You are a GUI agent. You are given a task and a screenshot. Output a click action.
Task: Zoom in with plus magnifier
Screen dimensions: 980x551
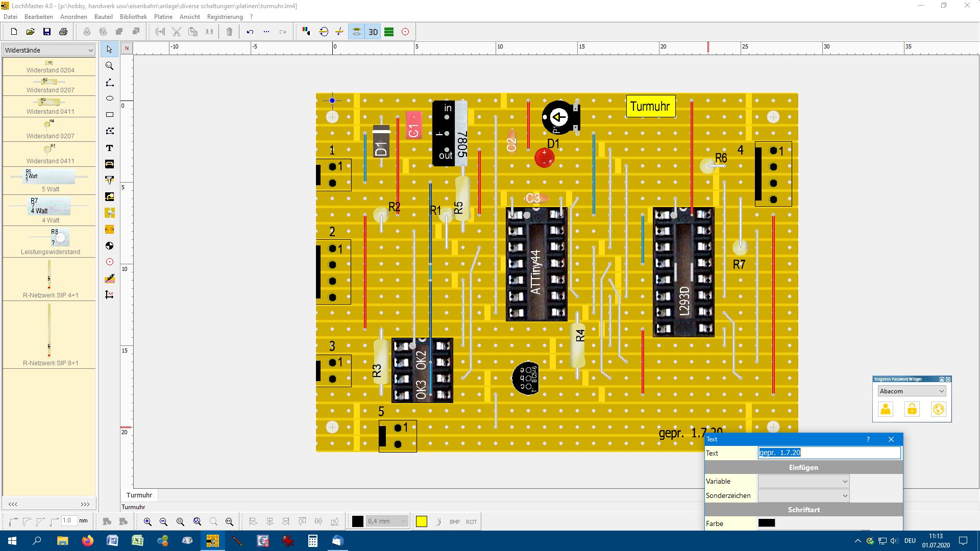148,521
